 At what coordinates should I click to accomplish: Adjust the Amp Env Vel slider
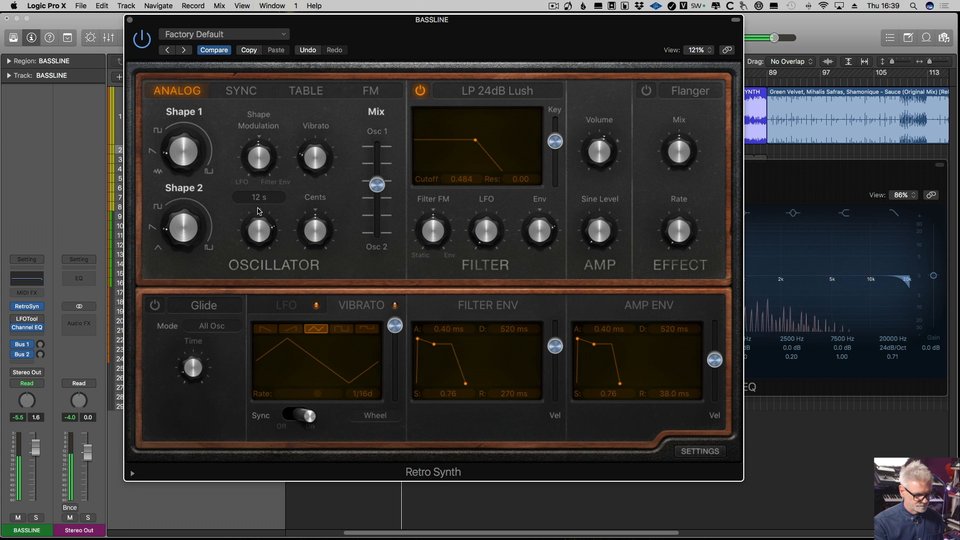(714, 359)
